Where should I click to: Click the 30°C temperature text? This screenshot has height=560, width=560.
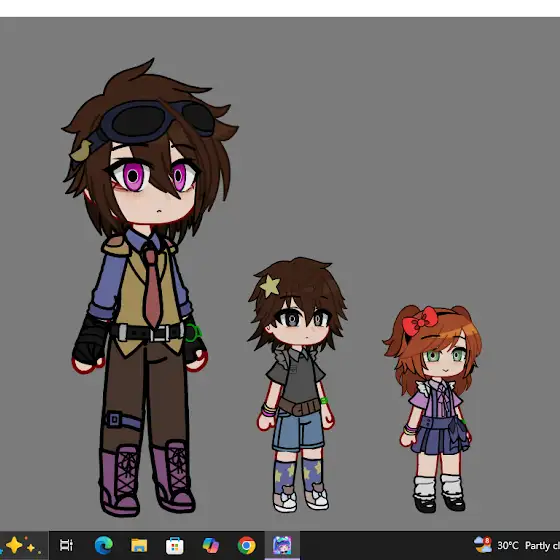(508, 545)
